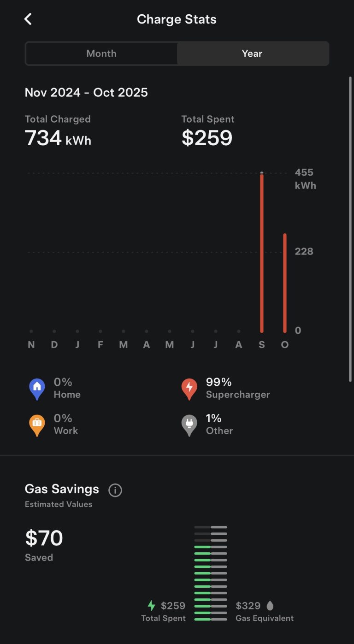Tap the Total Spent $259 value
Viewport: 354px width, 644px height.
207,138
